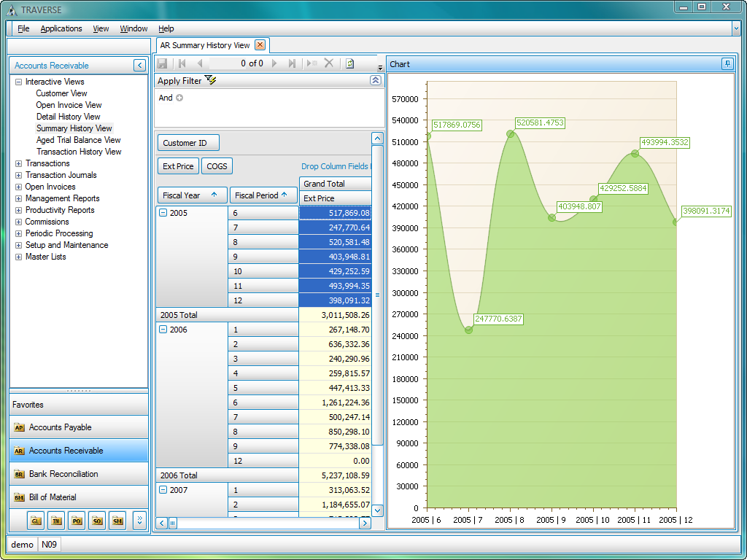747x560 pixels.
Task: Open the Help menu
Action: click(x=166, y=28)
